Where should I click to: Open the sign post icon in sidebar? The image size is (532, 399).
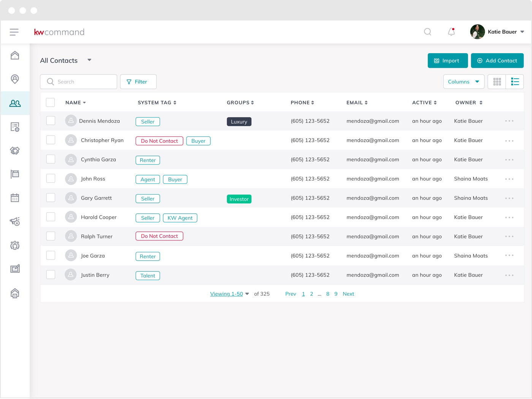[15, 174]
